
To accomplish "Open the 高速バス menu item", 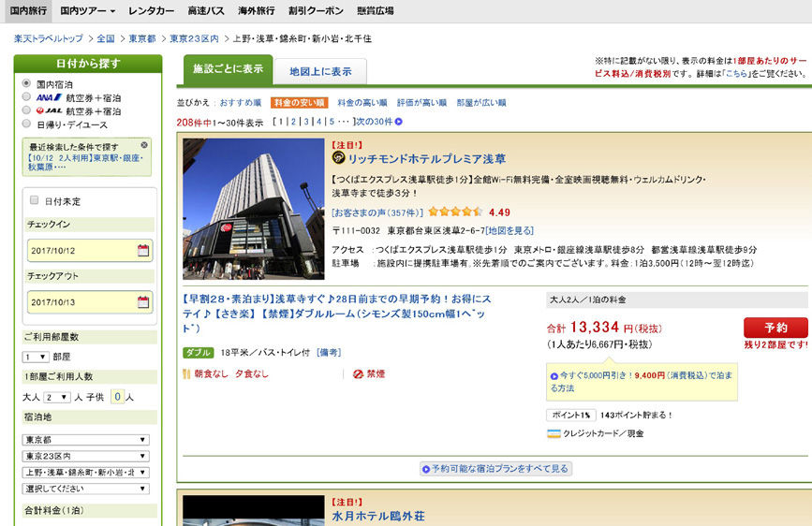I will click(x=206, y=11).
